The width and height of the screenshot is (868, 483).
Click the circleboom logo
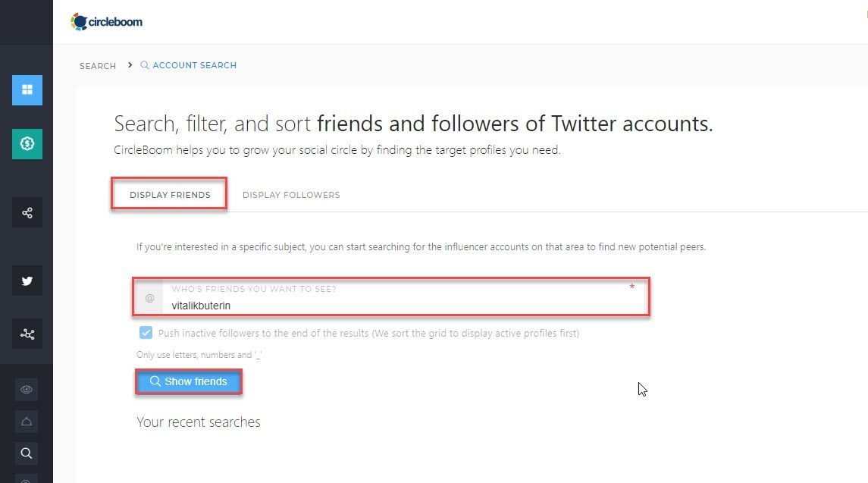click(x=106, y=21)
